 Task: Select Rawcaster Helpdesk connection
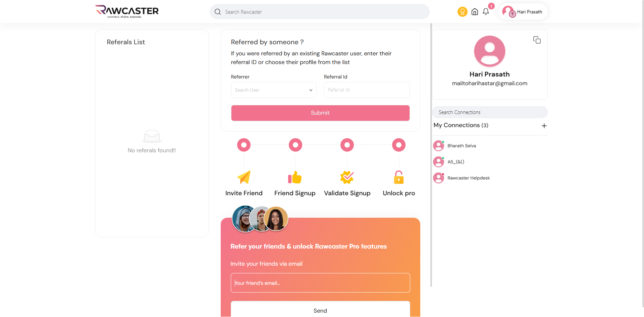coord(468,178)
